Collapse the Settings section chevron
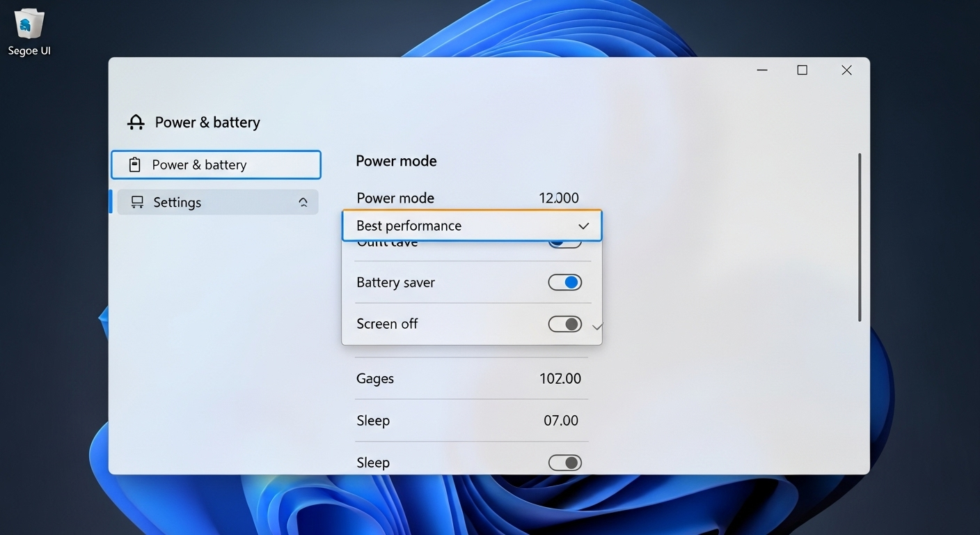 tap(303, 201)
